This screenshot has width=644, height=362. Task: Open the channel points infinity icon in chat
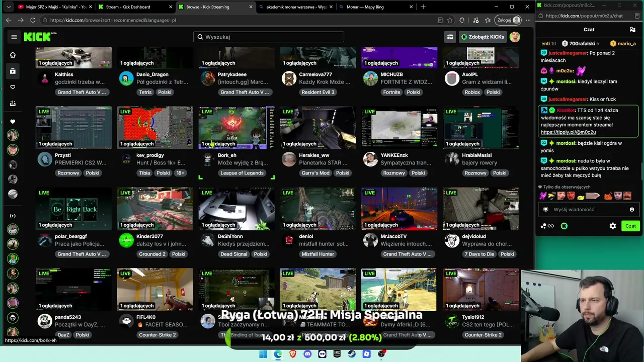coord(547,226)
